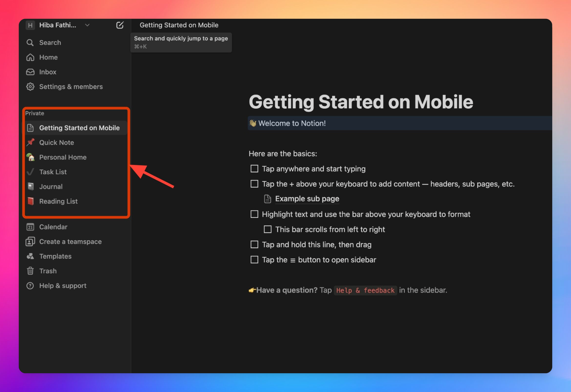Click the 'Here are the basics:' text
The width and height of the screenshot is (571, 392).
click(283, 154)
